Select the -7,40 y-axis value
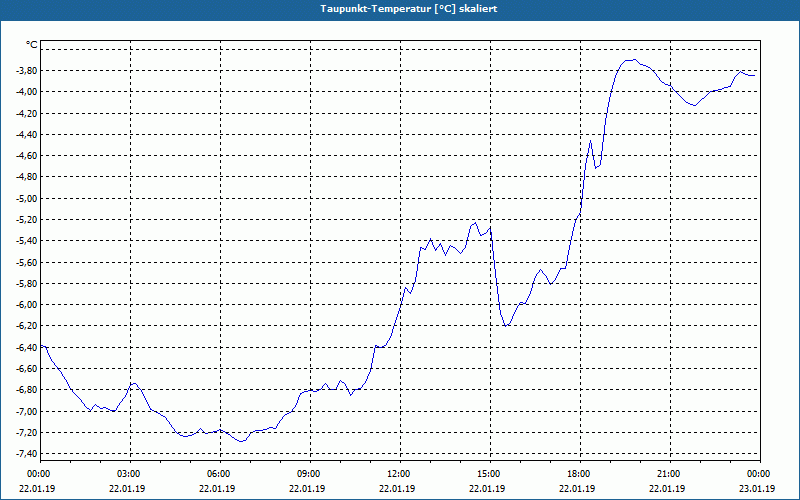 [x=27, y=454]
